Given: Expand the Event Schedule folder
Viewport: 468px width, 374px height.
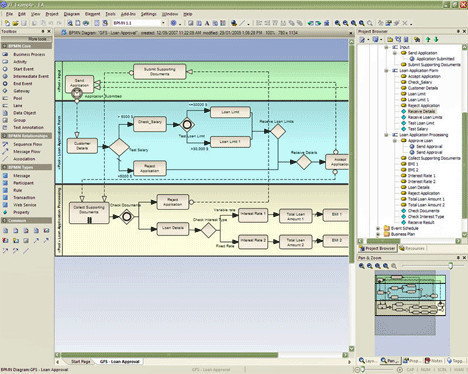Looking at the screenshot, I should click(x=378, y=229).
